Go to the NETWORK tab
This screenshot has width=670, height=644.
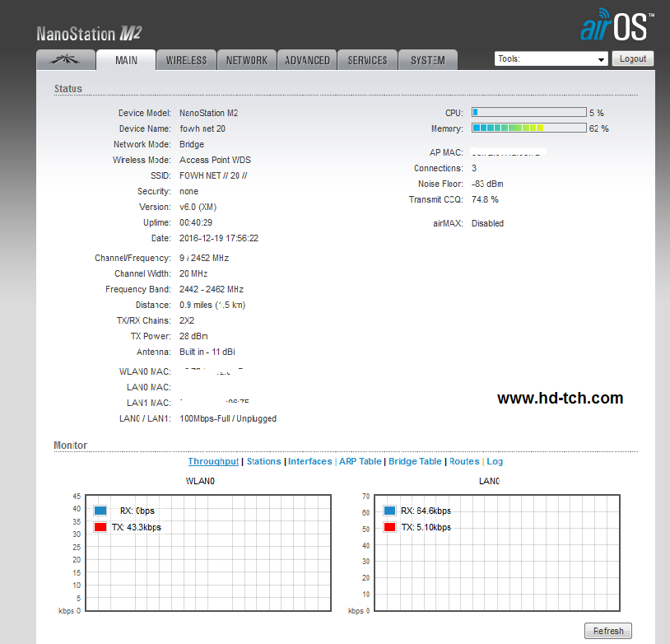247,60
